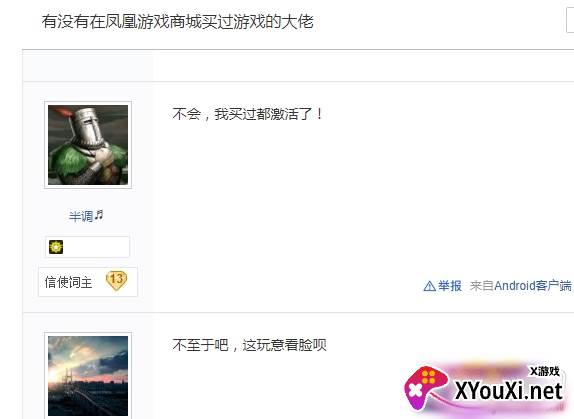574x419 pixels.
Task: Select the reply text 不会，我买过都激活了
Action: [247, 114]
